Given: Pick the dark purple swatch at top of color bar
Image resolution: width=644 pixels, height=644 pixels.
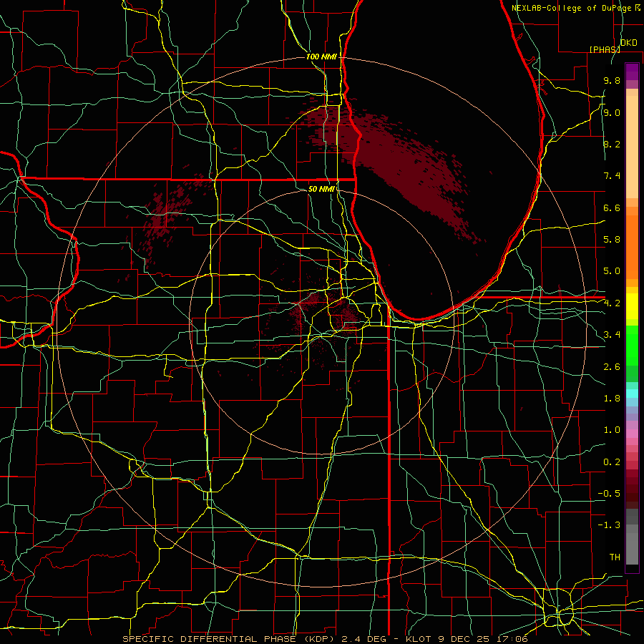Looking at the screenshot, I should (x=632, y=72).
